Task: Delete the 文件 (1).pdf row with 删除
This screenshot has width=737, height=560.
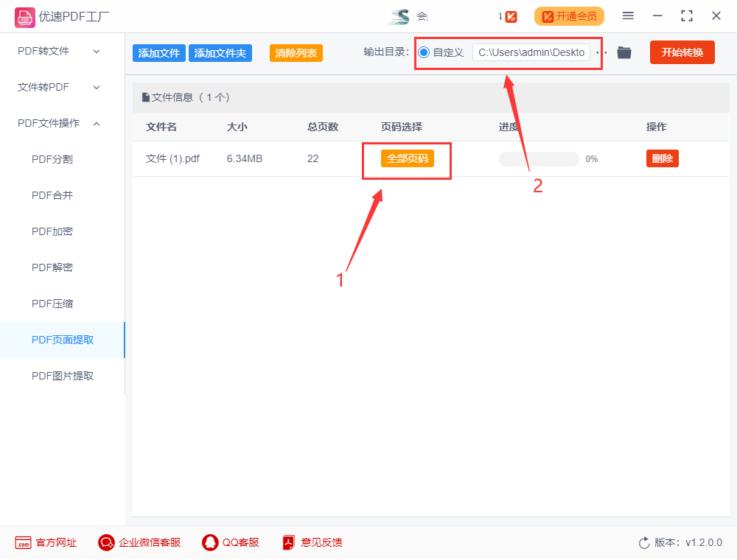Action: pyautogui.click(x=663, y=159)
